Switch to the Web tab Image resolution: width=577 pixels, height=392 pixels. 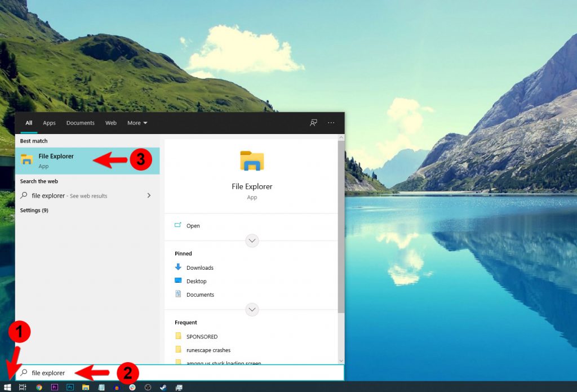tap(111, 123)
